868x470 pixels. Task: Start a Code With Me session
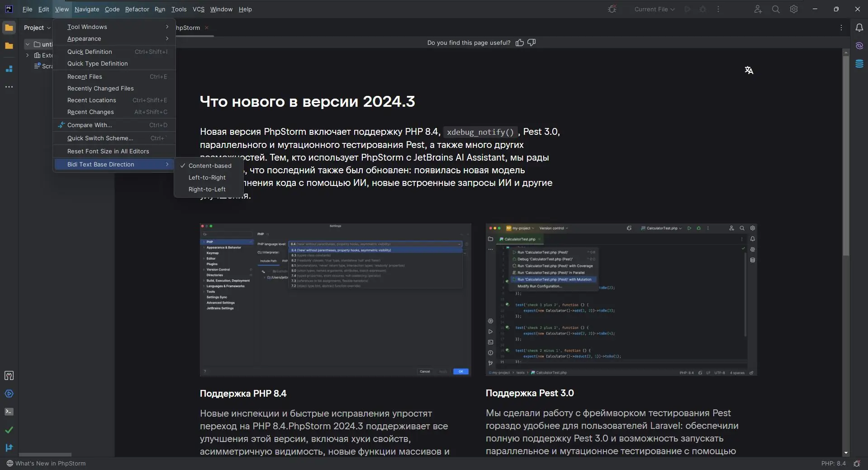coord(758,9)
